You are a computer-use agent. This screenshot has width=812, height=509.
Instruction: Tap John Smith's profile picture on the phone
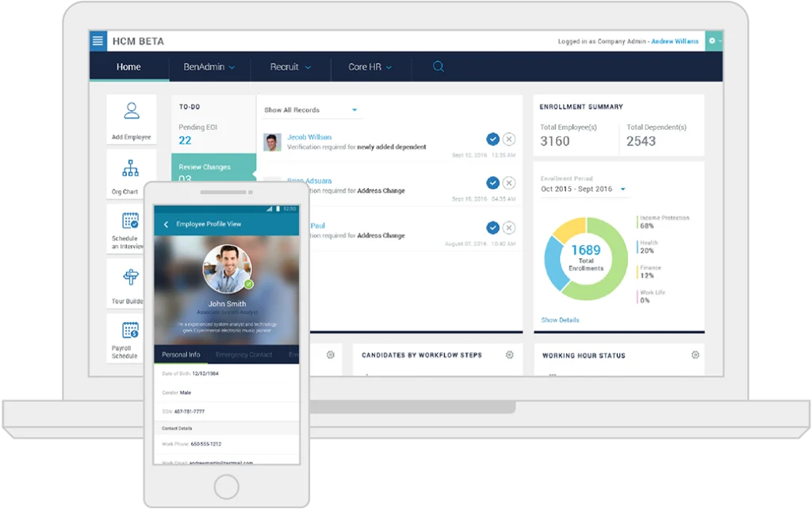pos(228,270)
